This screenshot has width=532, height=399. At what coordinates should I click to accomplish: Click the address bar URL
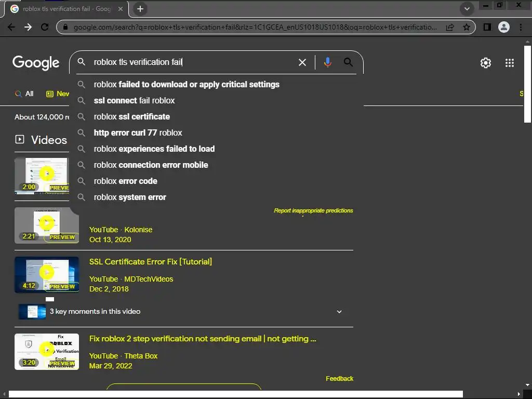click(255, 27)
